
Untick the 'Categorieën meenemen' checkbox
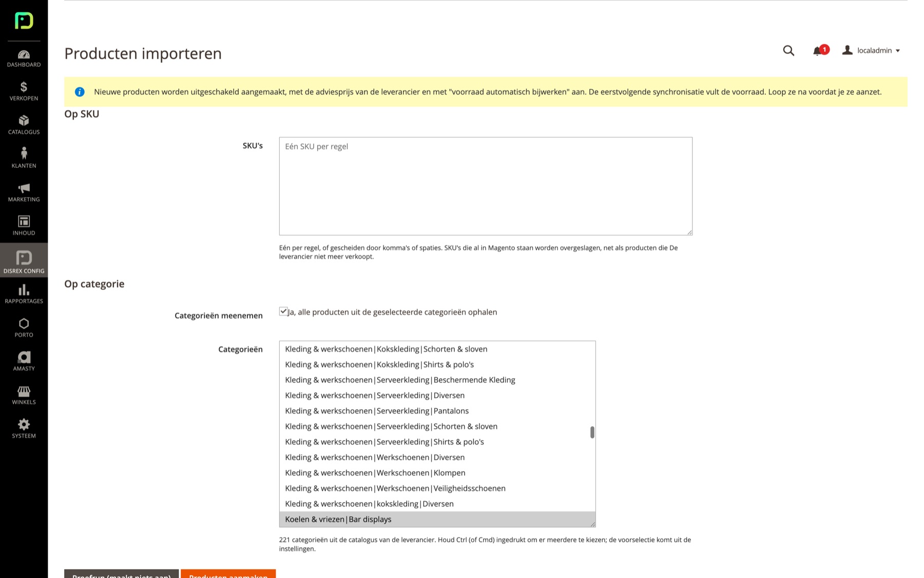pyautogui.click(x=283, y=311)
